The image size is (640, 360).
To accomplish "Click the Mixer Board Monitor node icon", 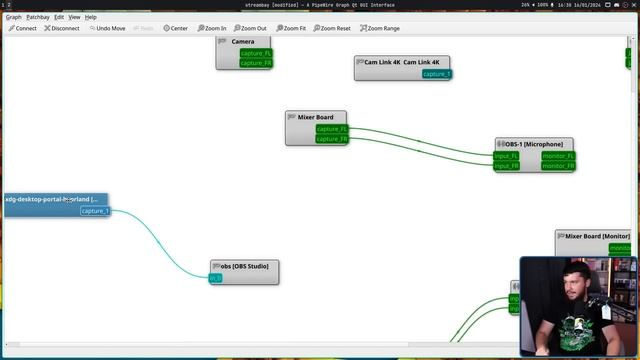I will [x=561, y=236].
